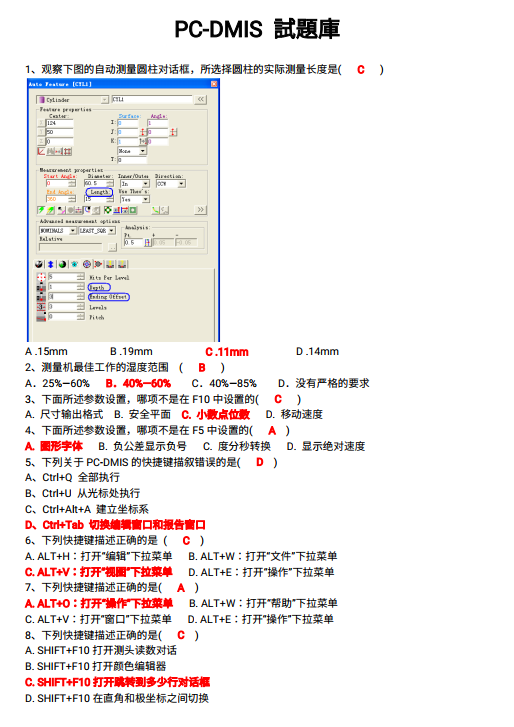This screenshot has height=727, width=514.
Task: Select answer option A .15mm
Action: [x=46, y=351]
